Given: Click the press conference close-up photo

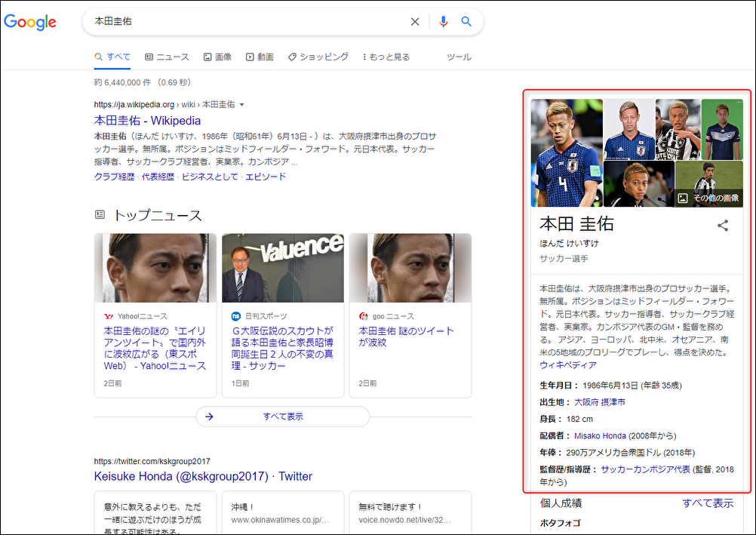Looking at the screenshot, I should [x=639, y=184].
